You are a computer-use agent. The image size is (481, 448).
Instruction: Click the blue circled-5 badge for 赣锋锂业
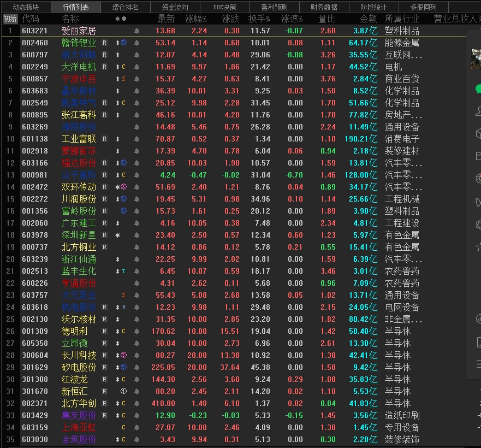pyautogui.click(x=123, y=43)
